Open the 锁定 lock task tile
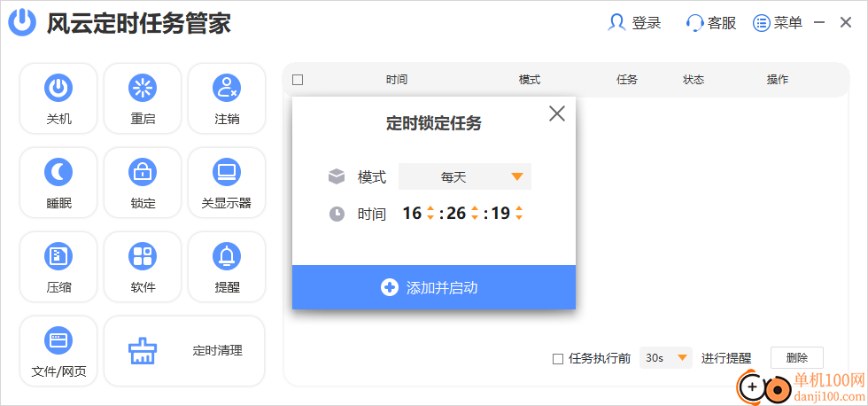868x406 pixels. pos(143,183)
